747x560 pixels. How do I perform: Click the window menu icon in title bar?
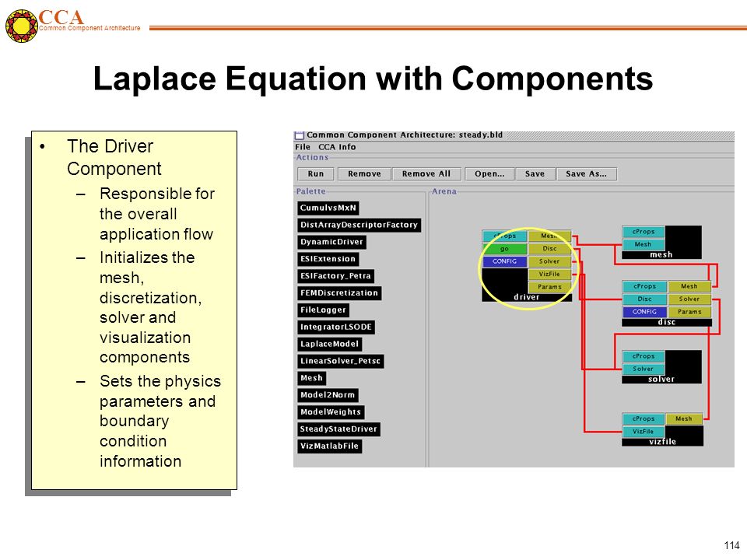(299, 135)
